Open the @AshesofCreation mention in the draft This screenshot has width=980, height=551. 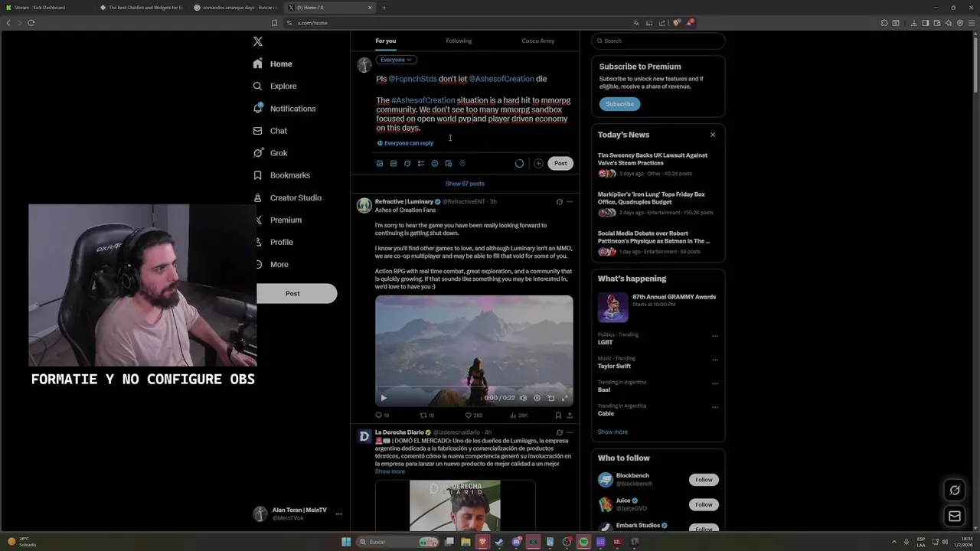(x=501, y=79)
